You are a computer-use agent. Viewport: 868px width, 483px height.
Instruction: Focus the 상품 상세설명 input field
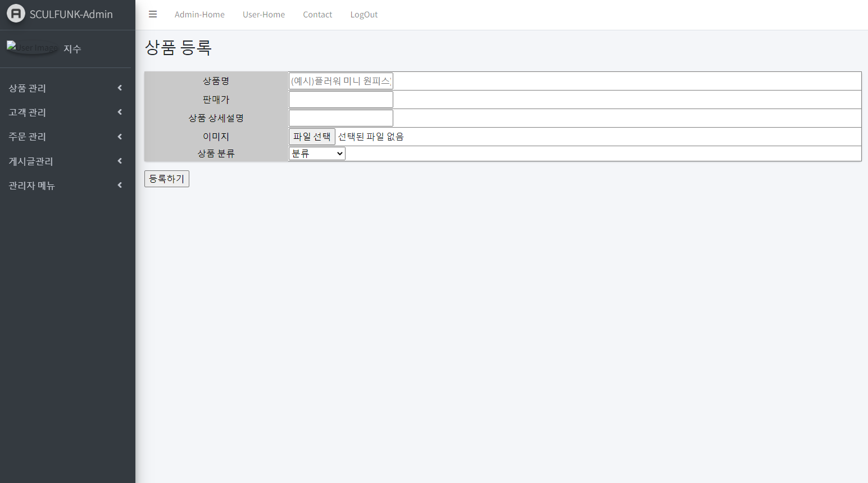tap(341, 118)
